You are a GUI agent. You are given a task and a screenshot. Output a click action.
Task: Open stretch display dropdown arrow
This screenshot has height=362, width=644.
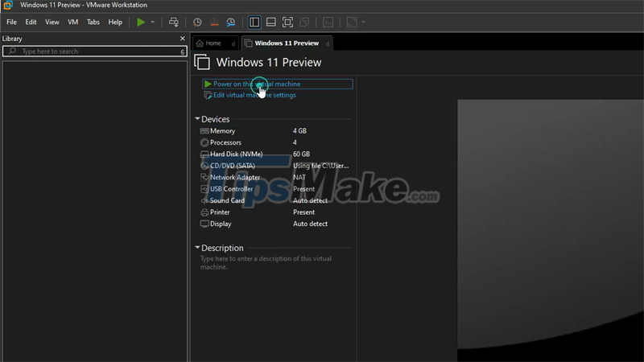coord(364,23)
